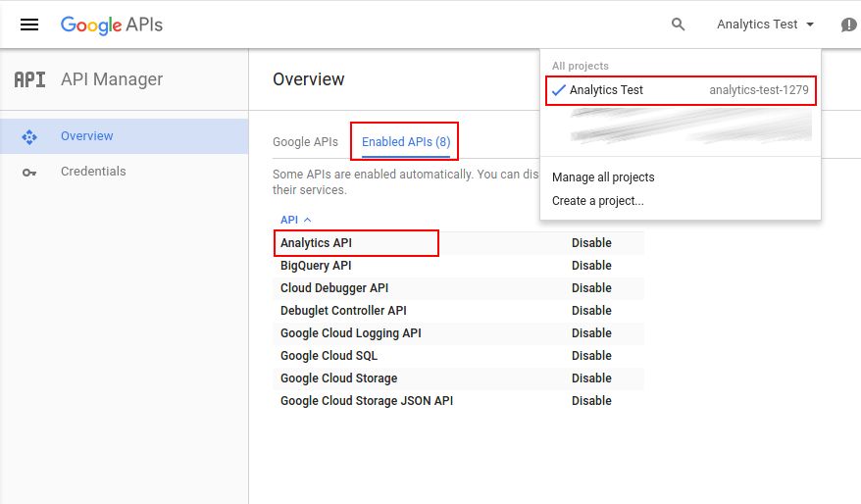861x504 pixels.
Task: Disable the Cloud Debugger API
Action: coord(591,287)
